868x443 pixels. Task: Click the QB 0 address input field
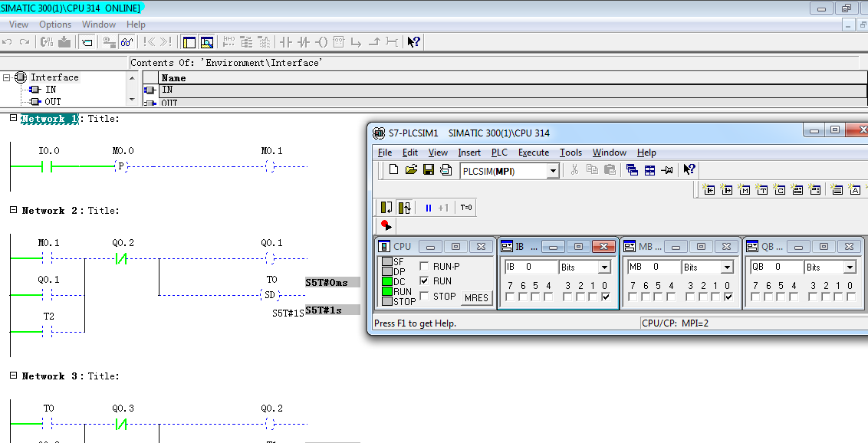[x=777, y=267]
